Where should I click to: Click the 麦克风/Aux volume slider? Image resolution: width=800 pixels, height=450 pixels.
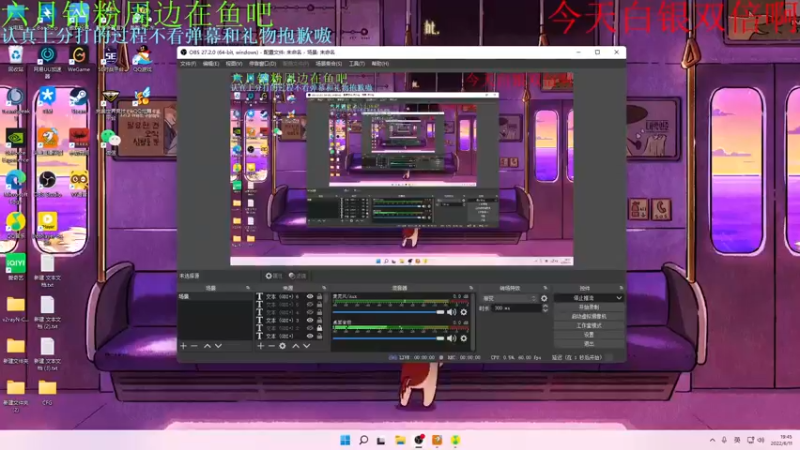coord(389,312)
